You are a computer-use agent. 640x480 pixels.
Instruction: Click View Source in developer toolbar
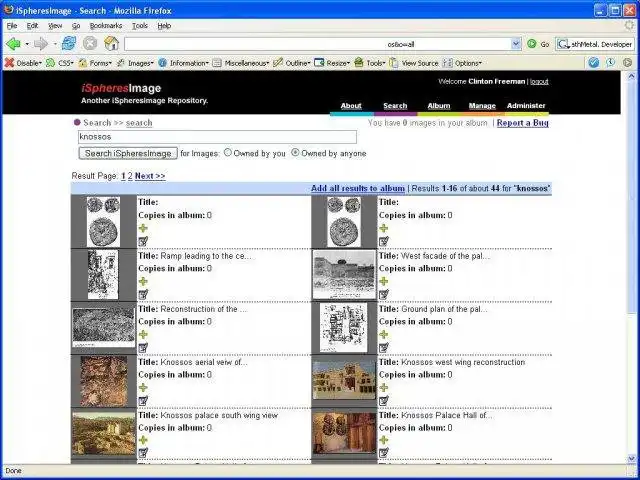(414, 63)
